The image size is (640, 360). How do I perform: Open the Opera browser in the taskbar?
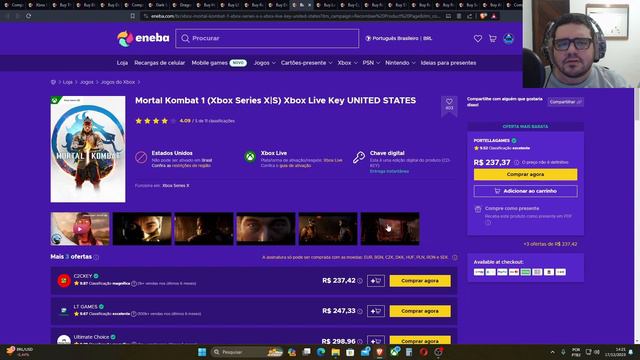(x=424, y=352)
